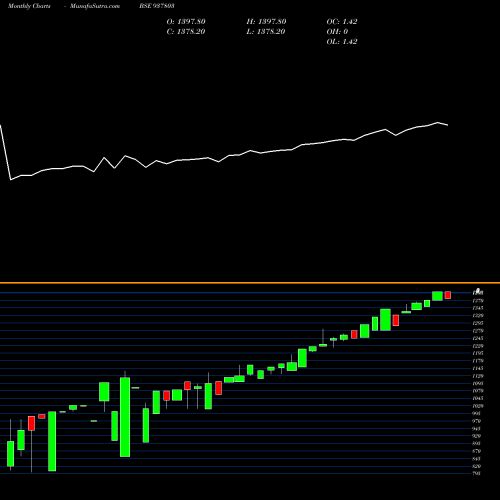Click the 'OL: 1.42' reading
This screenshot has height=500, width=500.
(x=342, y=42)
